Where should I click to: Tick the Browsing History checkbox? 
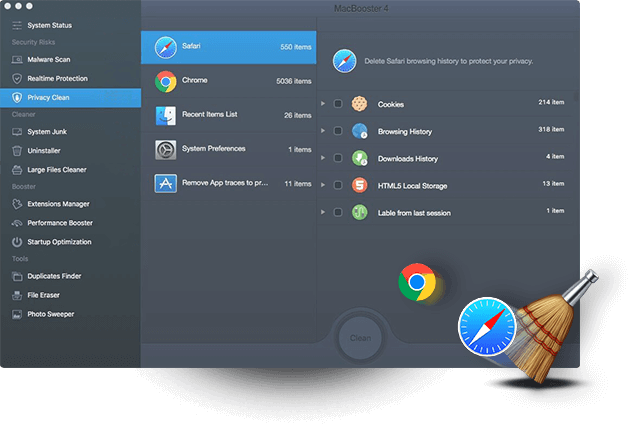(338, 131)
